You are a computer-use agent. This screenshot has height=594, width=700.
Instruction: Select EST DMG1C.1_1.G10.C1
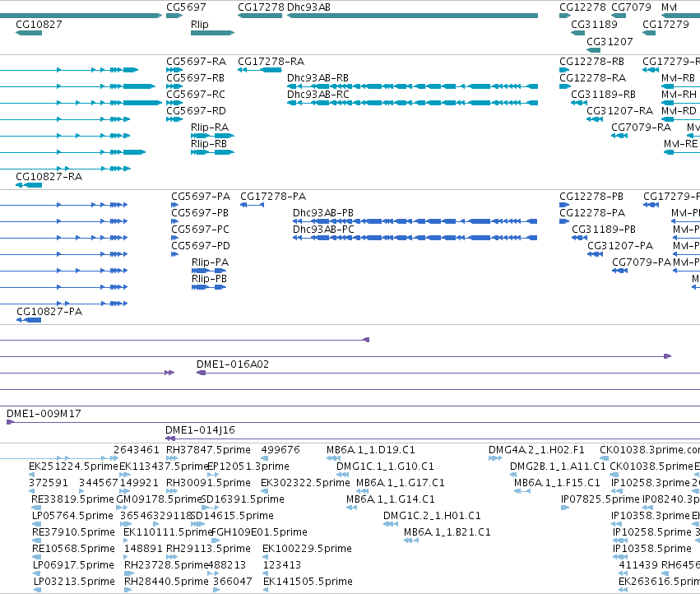click(x=342, y=475)
